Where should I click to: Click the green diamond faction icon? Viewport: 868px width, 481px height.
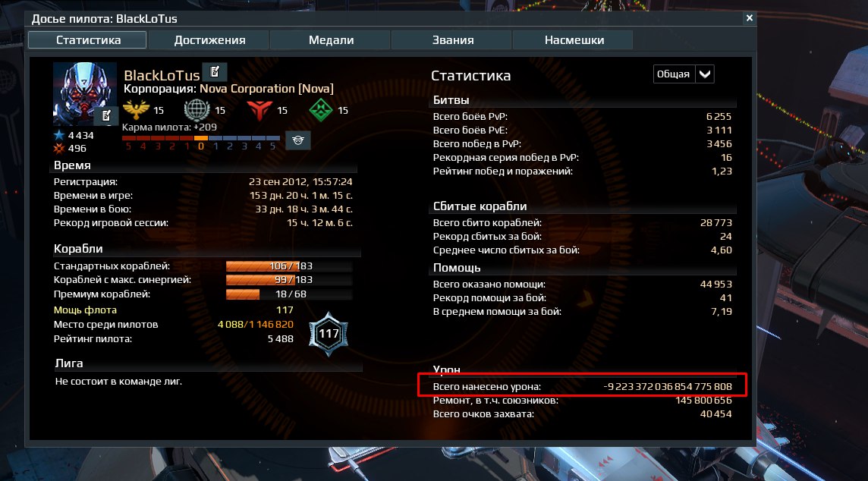click(x=320, y=110)
